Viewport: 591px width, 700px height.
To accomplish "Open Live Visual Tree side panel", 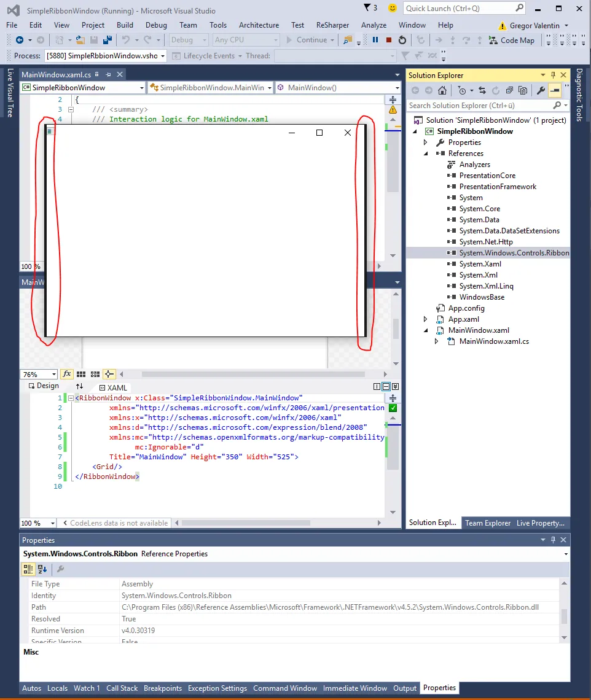I will coord(10,93).
